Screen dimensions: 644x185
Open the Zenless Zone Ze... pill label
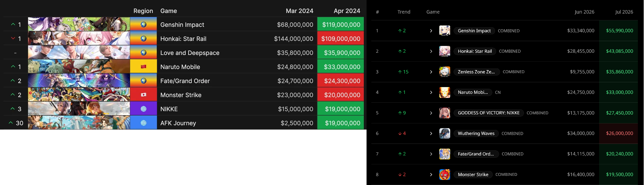tap(476, 72)
